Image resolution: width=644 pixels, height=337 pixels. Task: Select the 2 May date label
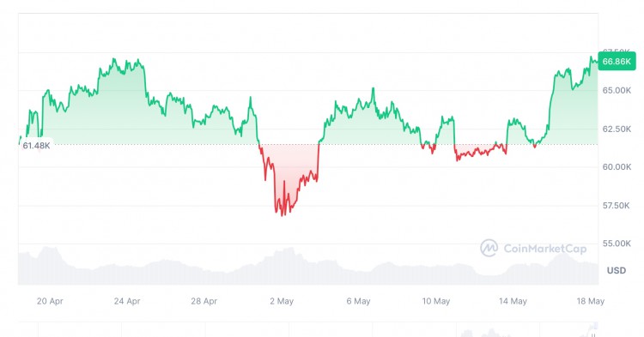pos(282,301)
